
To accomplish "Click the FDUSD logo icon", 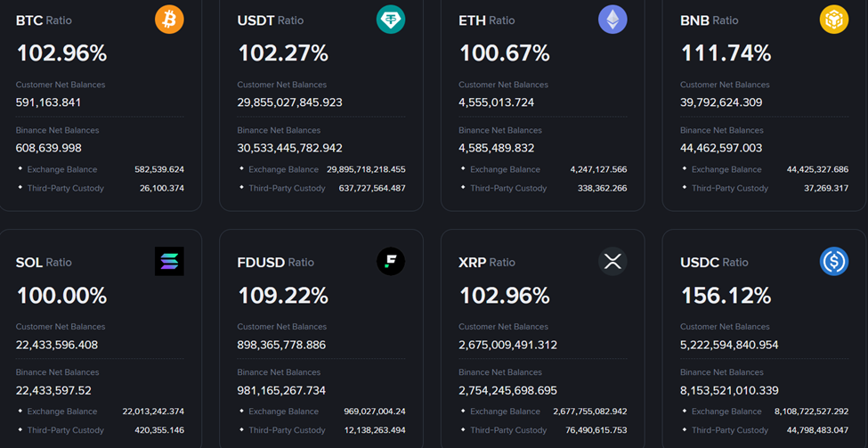I will 391,262.
